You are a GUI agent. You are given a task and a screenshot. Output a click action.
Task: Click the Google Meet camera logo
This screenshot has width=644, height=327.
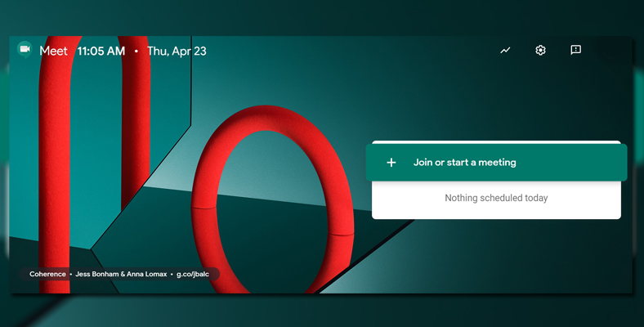[x=25, y=50]
